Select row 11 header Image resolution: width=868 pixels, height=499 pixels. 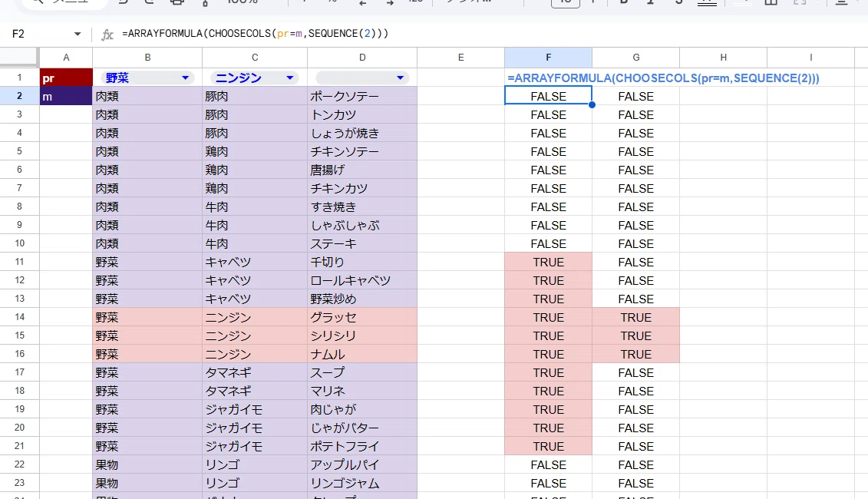(19, 262)
